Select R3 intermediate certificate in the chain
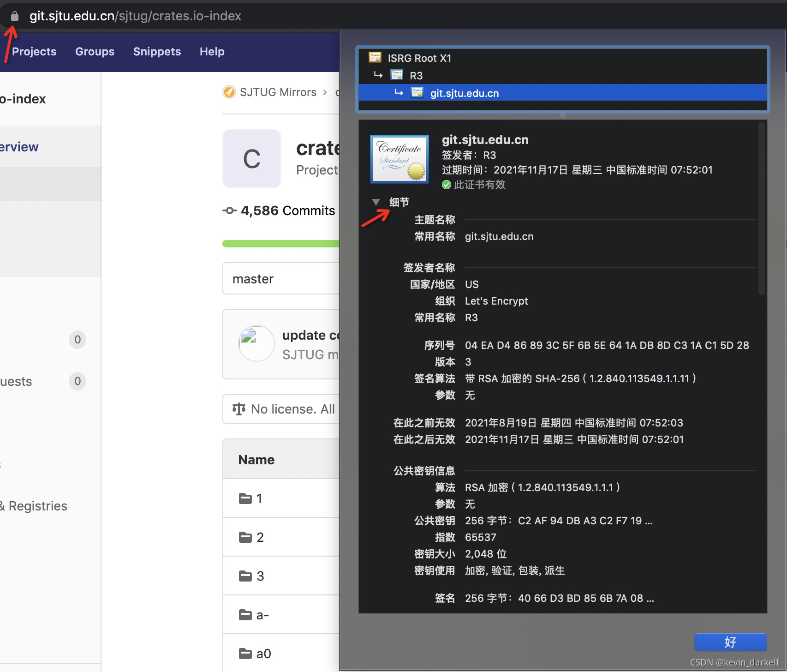Screen dimensions: 787x672 [563, 75]
